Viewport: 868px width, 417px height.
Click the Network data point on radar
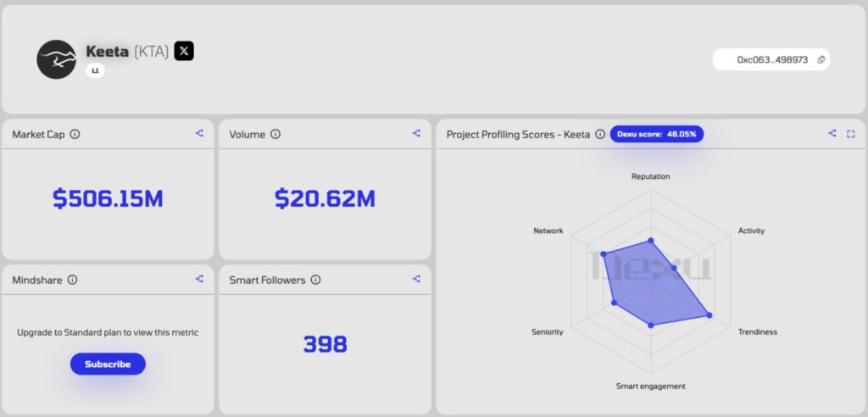point(603,253)
